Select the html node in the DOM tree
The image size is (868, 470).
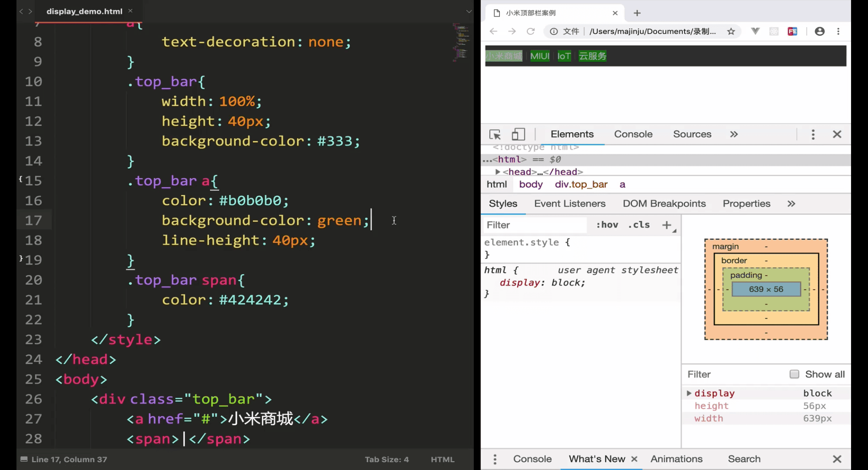(x=666, y=159)
